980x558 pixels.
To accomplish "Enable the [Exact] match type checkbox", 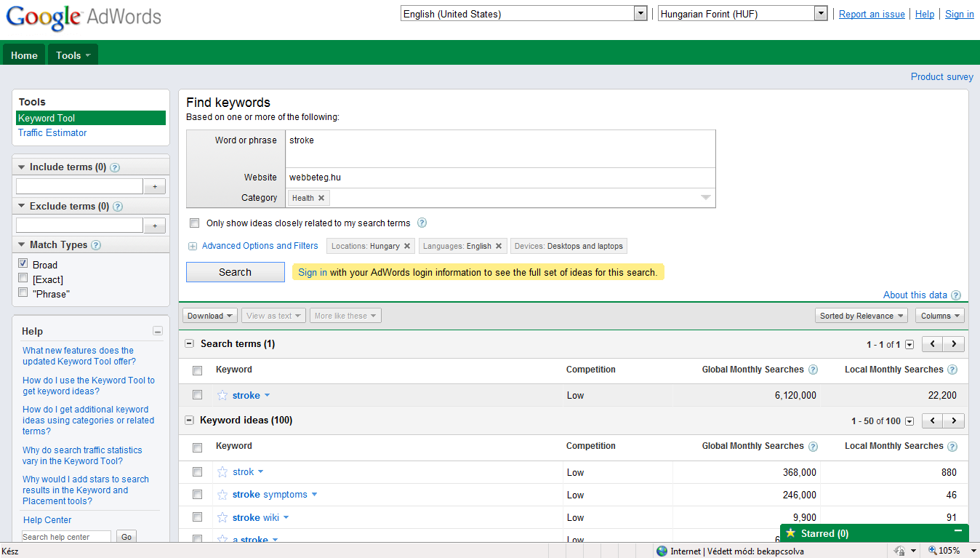I will tap(23, 278).
